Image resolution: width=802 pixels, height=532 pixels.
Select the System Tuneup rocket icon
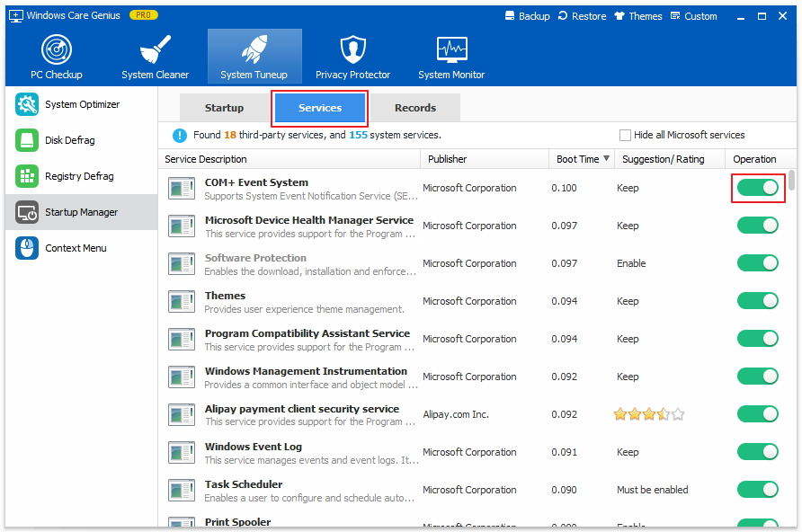click(x=254, y=49)
